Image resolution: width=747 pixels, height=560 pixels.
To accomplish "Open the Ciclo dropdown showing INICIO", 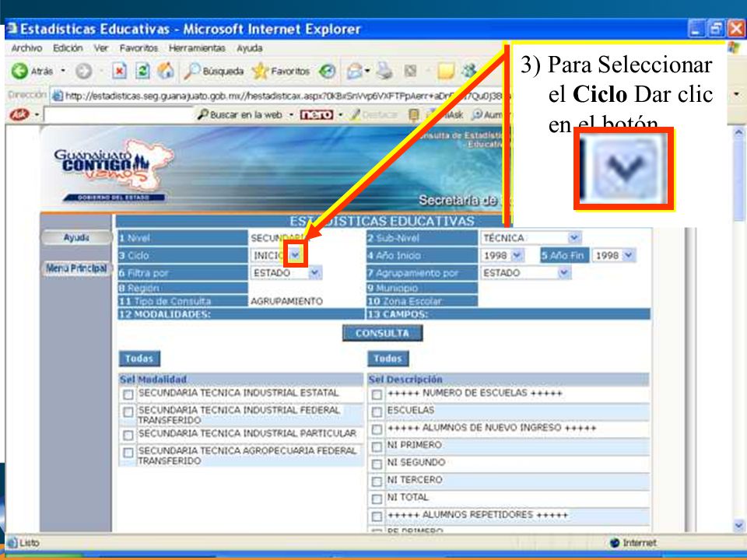I will tap(296, 255).
